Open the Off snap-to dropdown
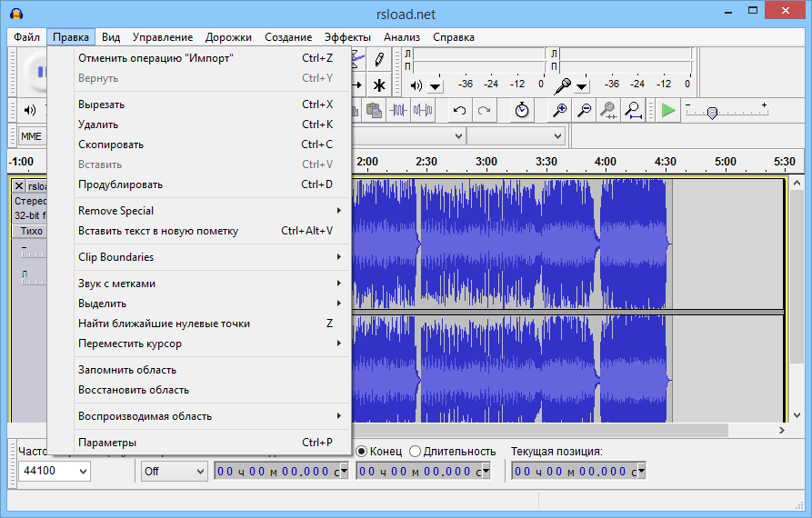The image size is (812, 518). 174,472
